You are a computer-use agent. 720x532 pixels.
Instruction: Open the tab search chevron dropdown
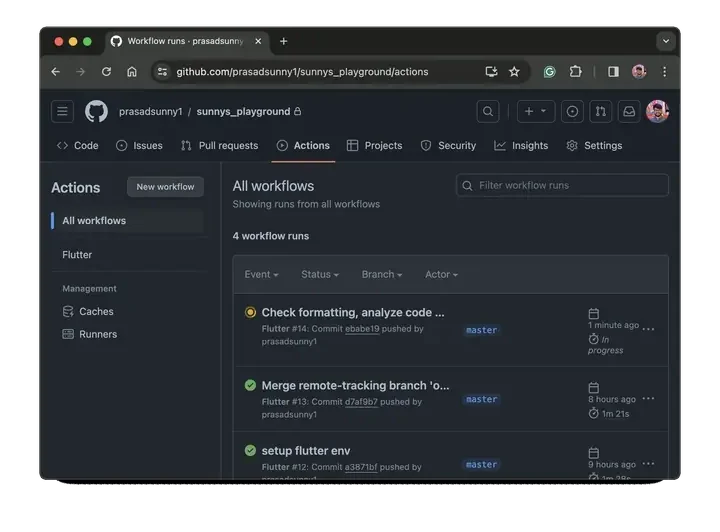(x=666, y=41)
